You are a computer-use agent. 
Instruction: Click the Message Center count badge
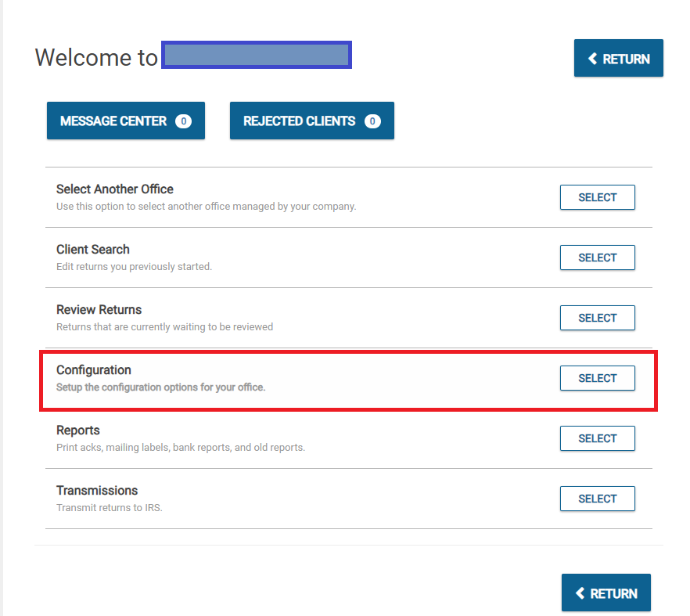[x=183, y=121]
